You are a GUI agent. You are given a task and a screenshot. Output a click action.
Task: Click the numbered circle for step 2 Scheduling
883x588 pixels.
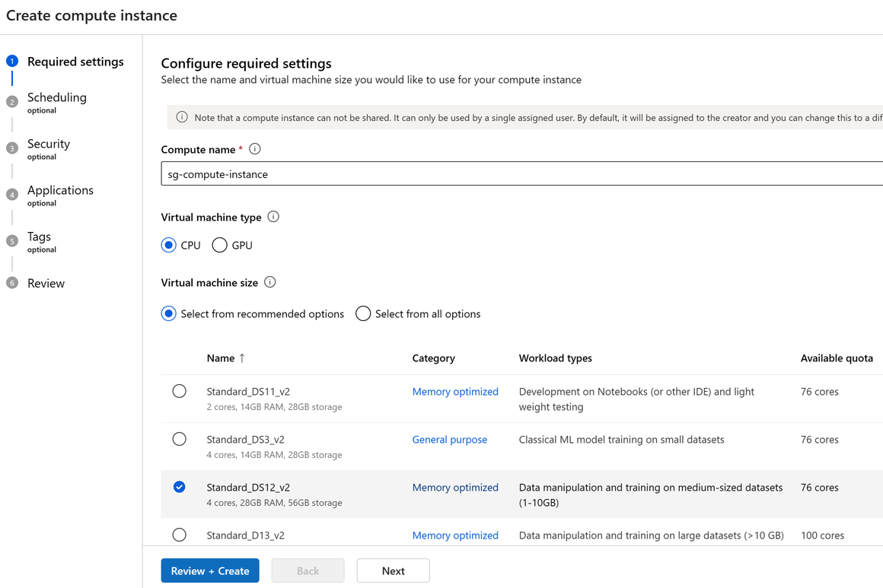pyautogui.click(x=11, y=100)
